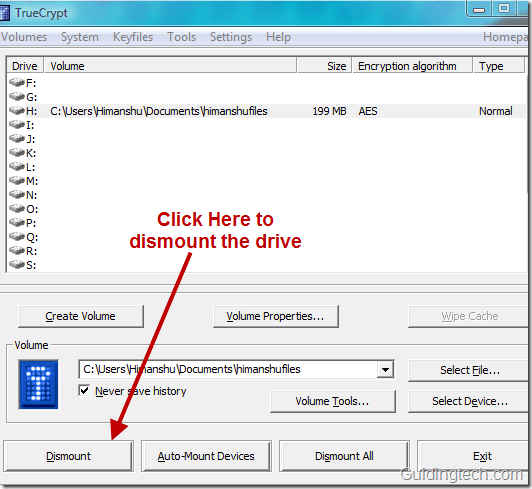
Task: Click the 199 MB size cell
Action: pos(329,111)
